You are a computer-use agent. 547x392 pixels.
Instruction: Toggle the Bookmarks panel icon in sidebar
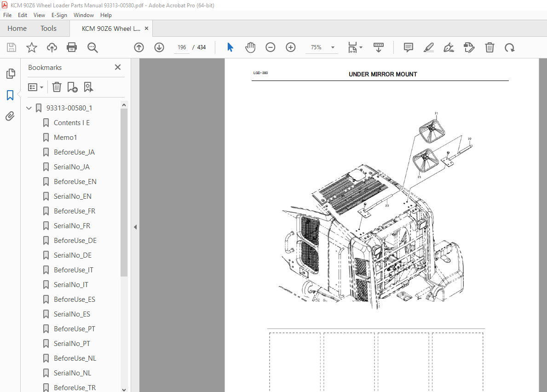click(10, 95)
